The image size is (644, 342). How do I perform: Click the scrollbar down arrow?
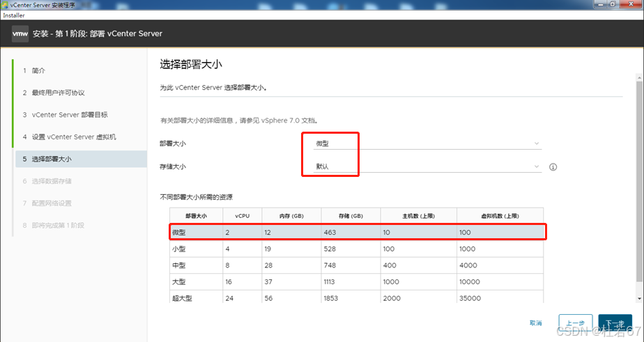click(640, 299)
